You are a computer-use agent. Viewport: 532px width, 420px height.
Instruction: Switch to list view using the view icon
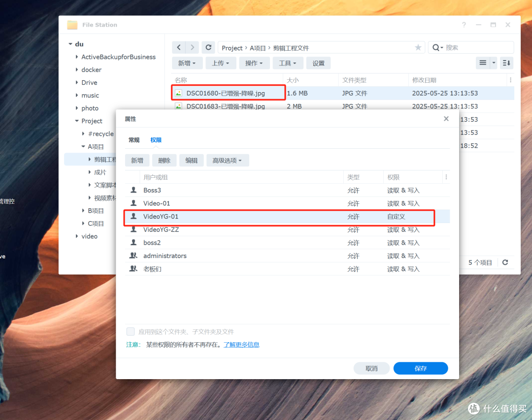coord(483,63)
